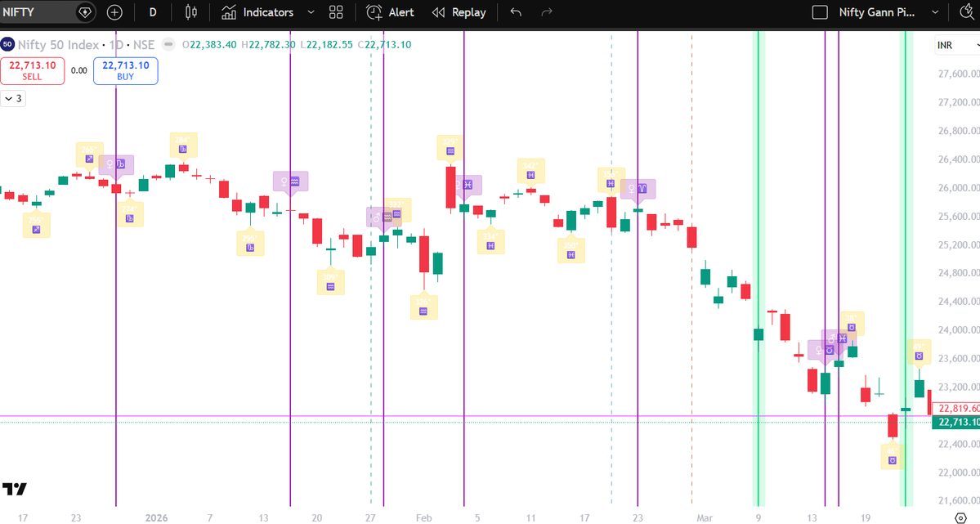Image resolution: width=980 pixels, height=524 pixels.
Task: Select the Feb label on the time axis
Action: (x=423, y=518)
